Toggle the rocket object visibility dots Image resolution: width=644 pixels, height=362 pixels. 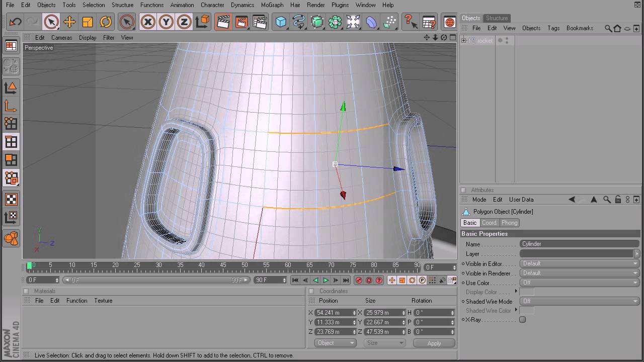tap(507, 41)
